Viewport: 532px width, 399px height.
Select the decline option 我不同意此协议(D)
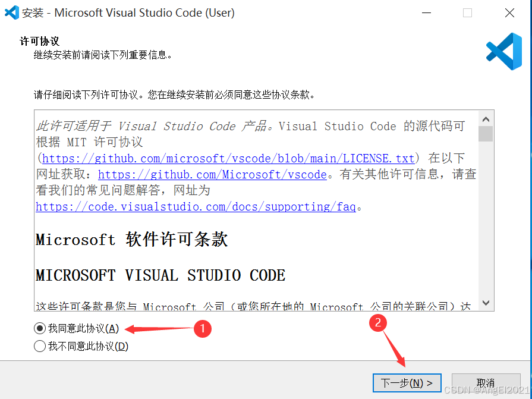(x=81, y=347)
